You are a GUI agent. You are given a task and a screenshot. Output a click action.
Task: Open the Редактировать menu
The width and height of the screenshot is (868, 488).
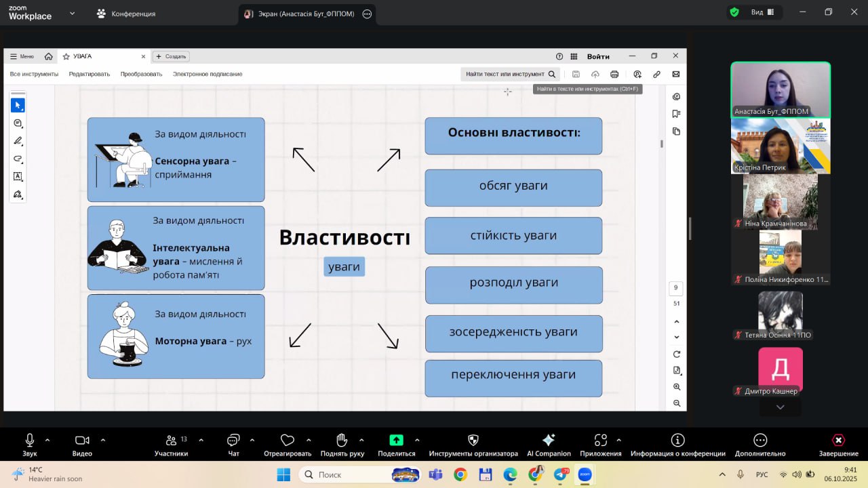[89, 74]
